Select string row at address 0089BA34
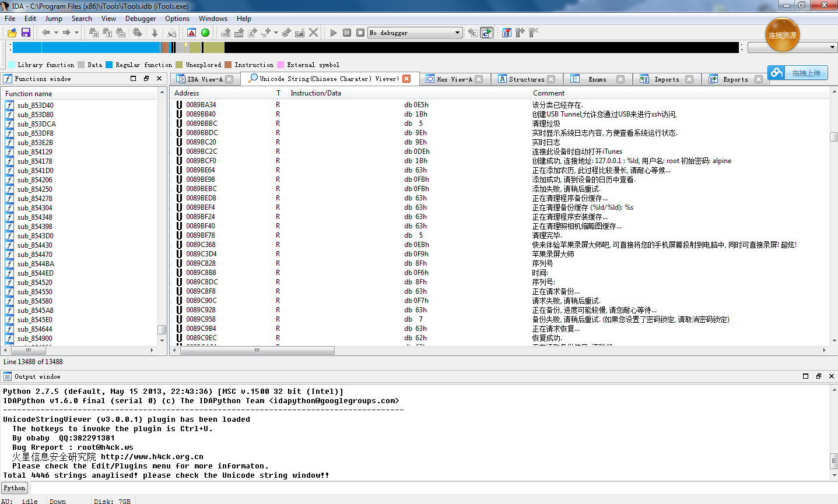838x504 pixels. pos(500,105)
